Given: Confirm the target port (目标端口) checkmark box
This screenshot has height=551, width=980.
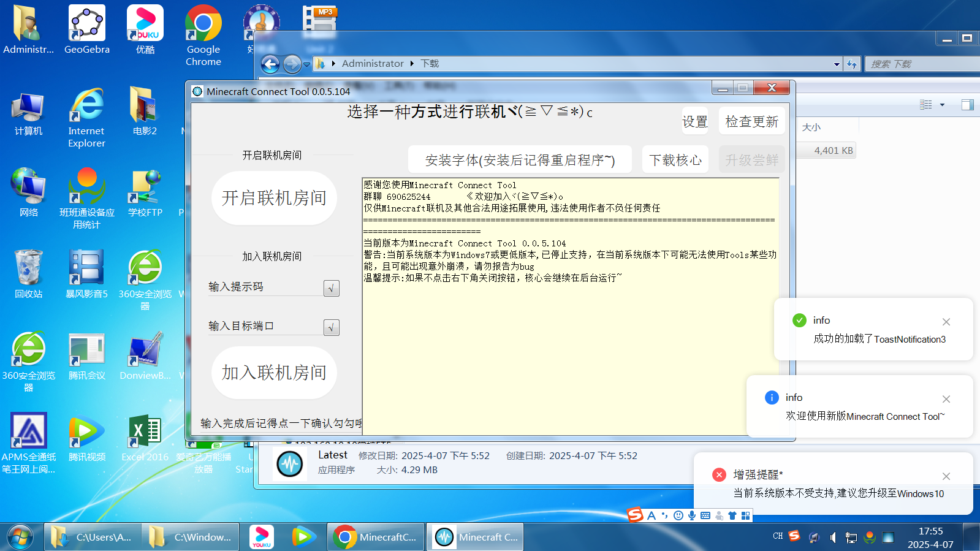Looking at the screenshot, I should click(331, 327).
